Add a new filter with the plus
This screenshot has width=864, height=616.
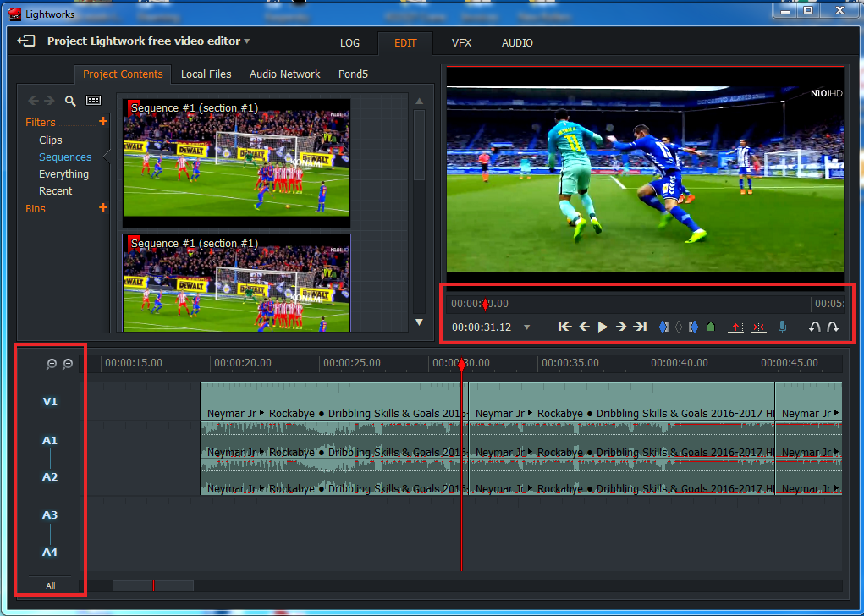pos(103,121)
